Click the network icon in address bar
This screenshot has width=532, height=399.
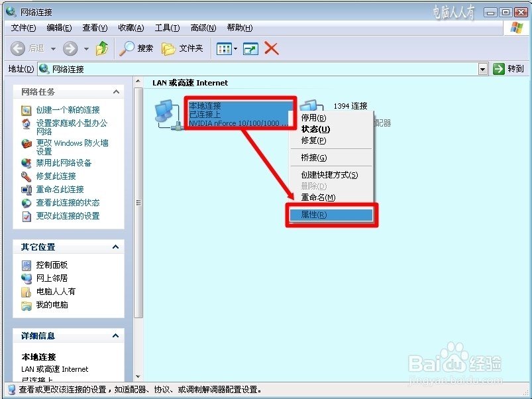pos(44,69)
